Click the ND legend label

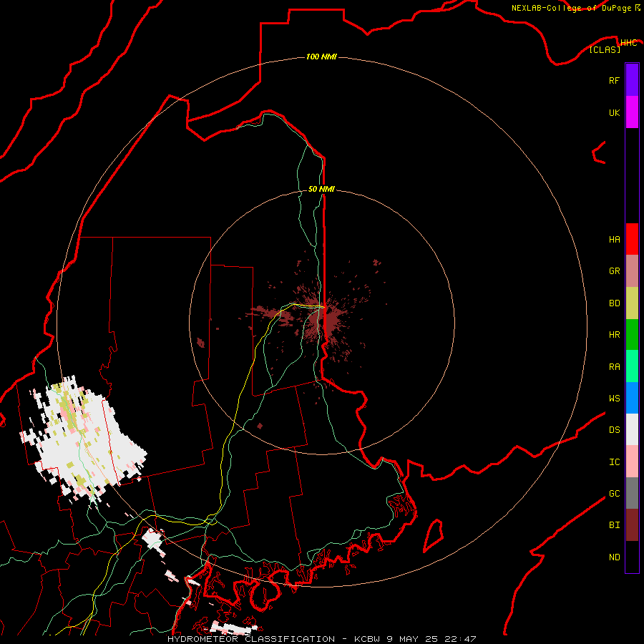[614, 557]
